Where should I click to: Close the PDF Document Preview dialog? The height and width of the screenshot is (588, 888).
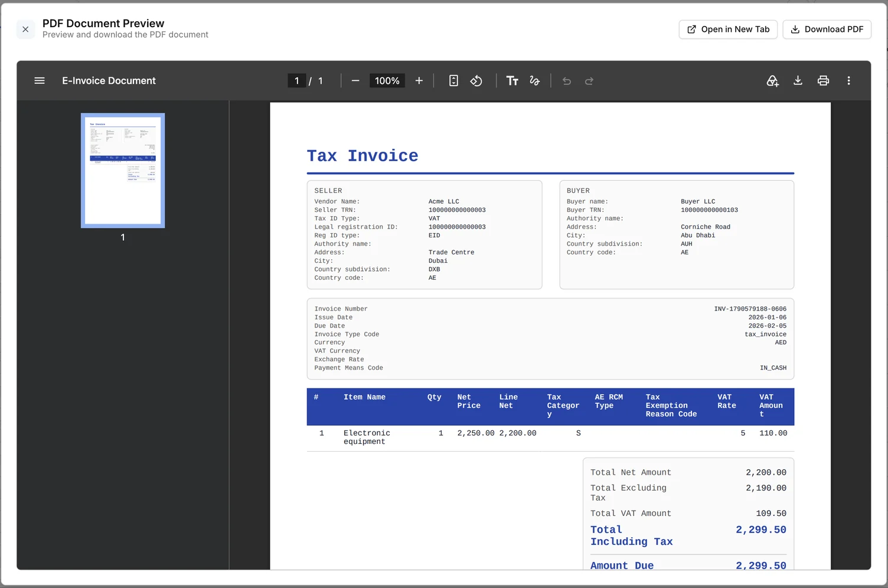[x=25, y=29]
